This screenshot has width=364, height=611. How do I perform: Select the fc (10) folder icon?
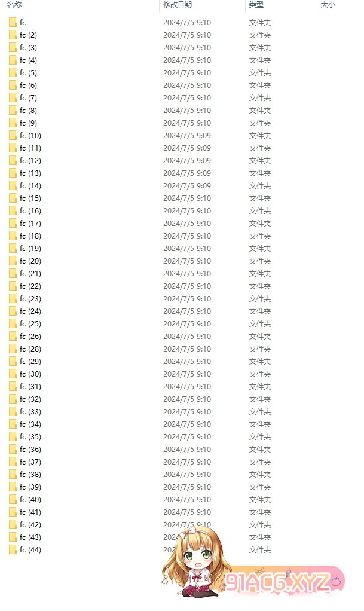tap(13, 136)
